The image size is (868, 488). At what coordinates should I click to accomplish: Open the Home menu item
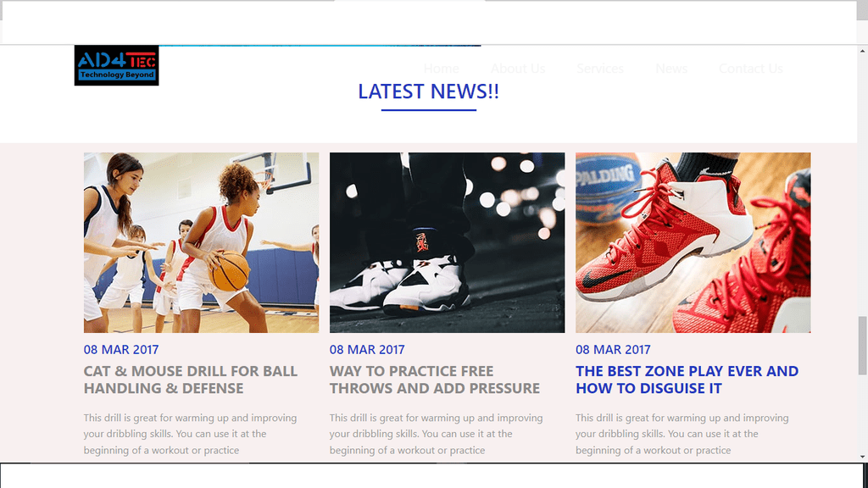[441, 69]
